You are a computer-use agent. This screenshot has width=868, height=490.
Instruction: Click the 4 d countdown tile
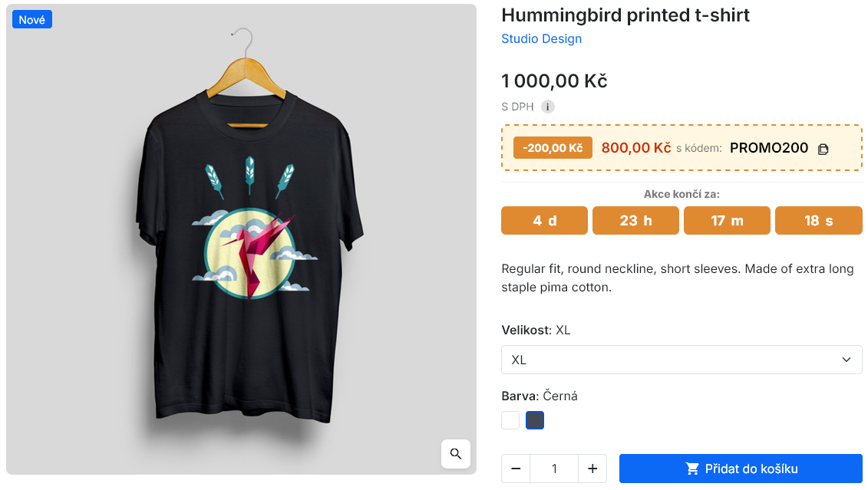544,221
